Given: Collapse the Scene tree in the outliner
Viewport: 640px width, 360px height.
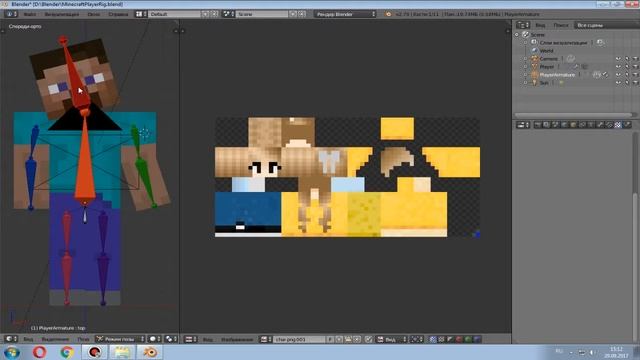Looking at the screenshot, I should [517, 35].
